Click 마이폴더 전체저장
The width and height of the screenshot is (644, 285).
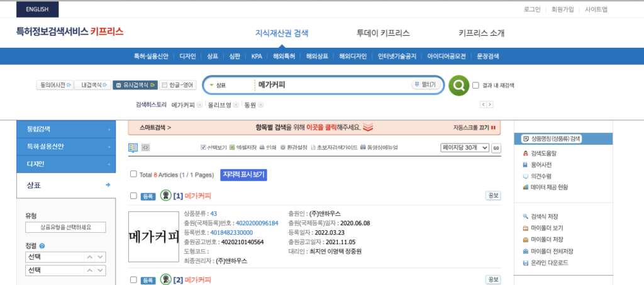(548, 251)
